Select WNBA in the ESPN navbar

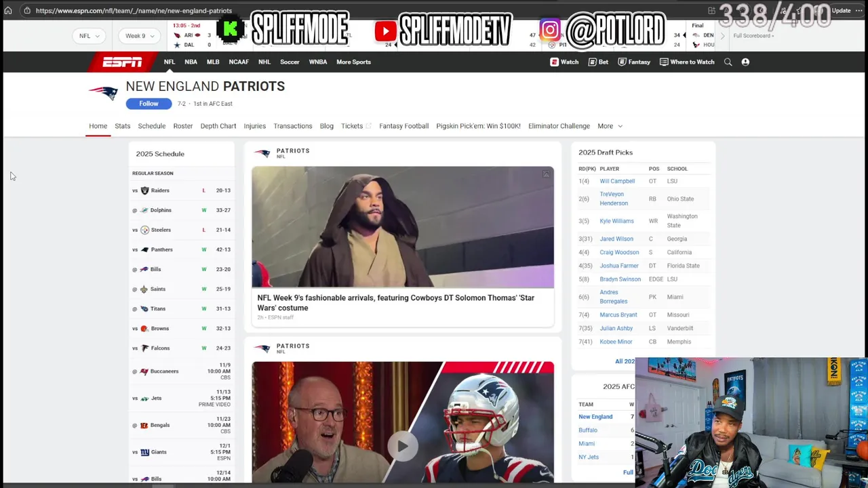317,62
